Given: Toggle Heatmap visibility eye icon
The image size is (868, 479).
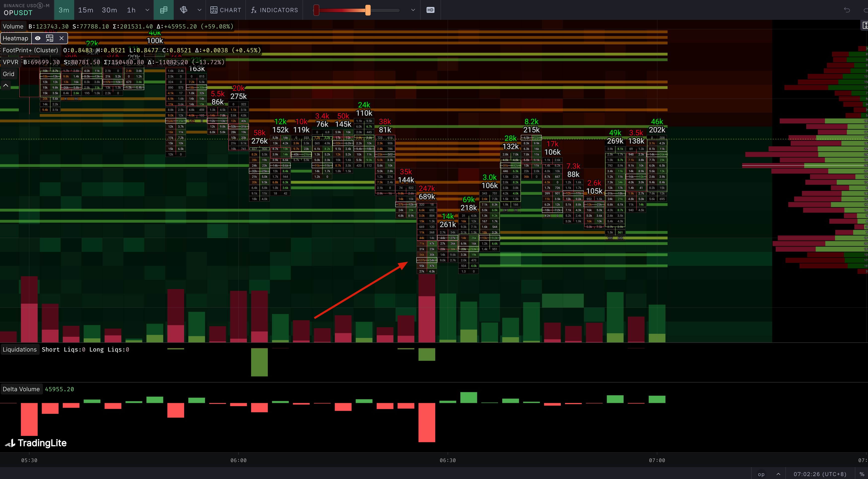Looking at the screenshot, I should tap(38, 38).
